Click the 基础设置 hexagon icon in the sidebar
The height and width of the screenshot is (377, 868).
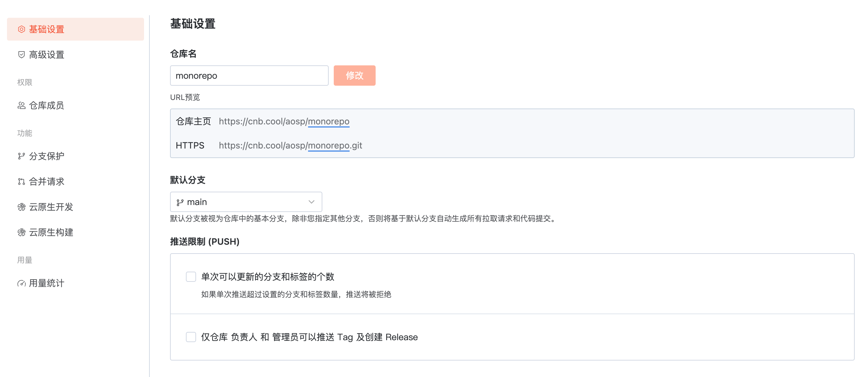click(22, 29)
